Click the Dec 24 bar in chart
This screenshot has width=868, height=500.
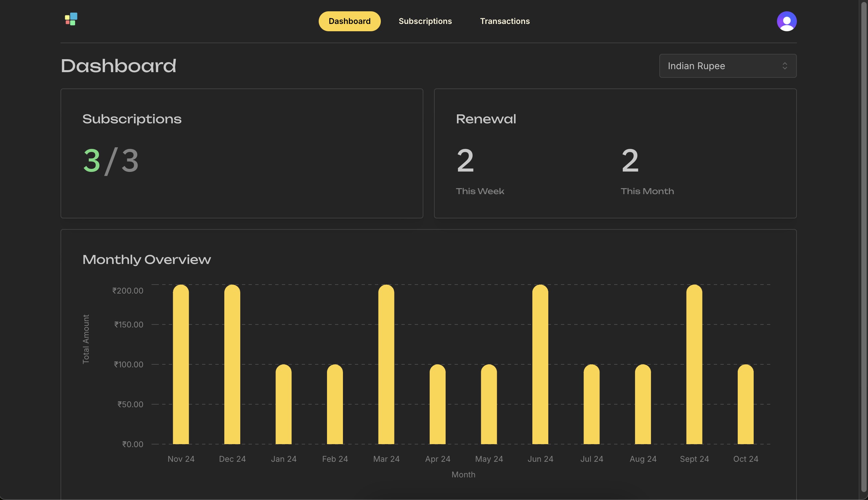(232, 364)
